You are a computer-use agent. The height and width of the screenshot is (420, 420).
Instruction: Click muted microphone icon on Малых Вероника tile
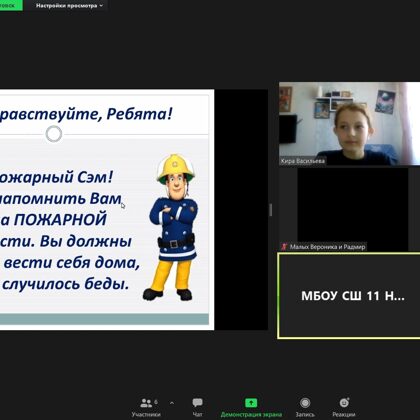(284, 247)
